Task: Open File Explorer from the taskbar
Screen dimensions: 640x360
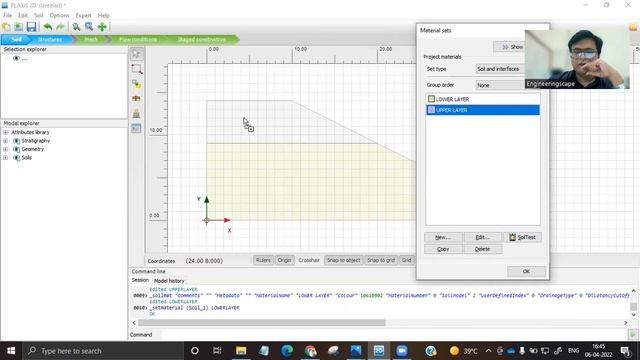Action: pyautogui.click(x=241, y=351)
